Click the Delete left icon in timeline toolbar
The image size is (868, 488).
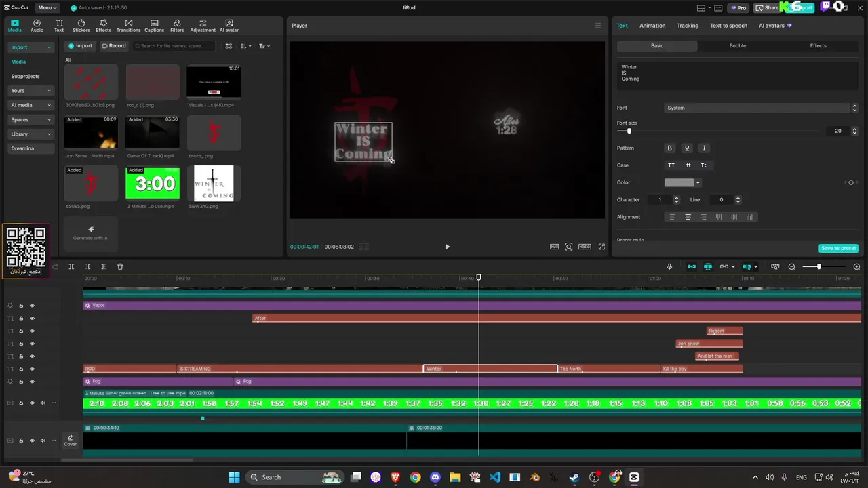tap(87, 266)
